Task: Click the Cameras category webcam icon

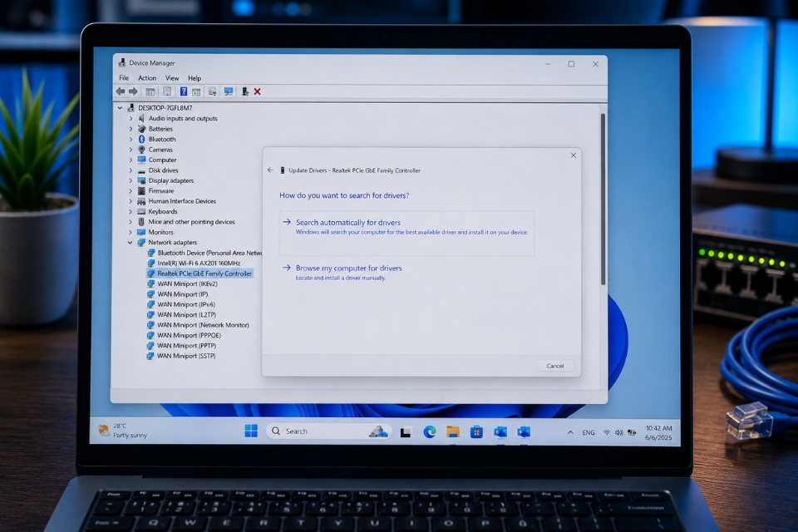Action: pyautogui.click(x=141, y=150)
